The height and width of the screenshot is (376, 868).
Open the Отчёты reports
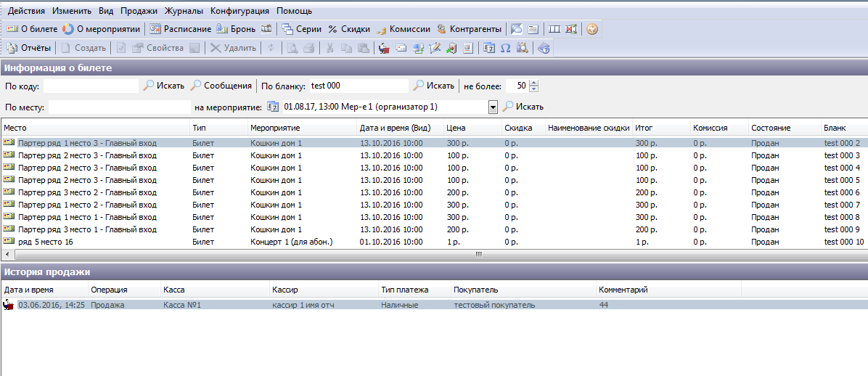pyautogui.click(x=29, y=49)
